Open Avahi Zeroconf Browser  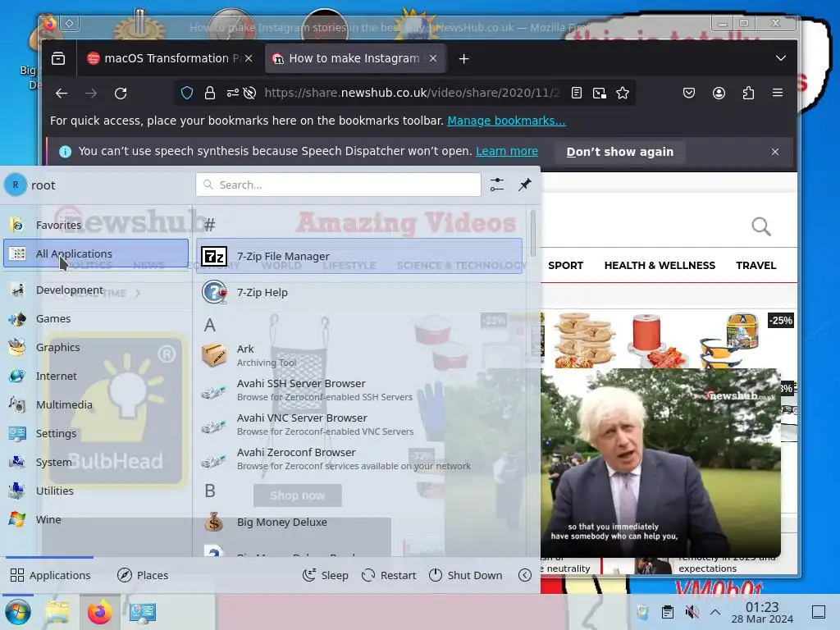click(359, 459)
